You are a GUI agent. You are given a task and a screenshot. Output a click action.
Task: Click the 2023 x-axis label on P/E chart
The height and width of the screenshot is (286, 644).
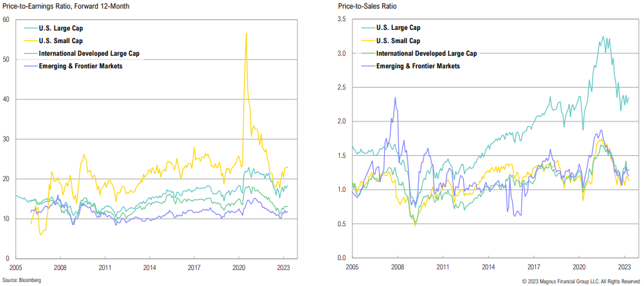point(284,269)
